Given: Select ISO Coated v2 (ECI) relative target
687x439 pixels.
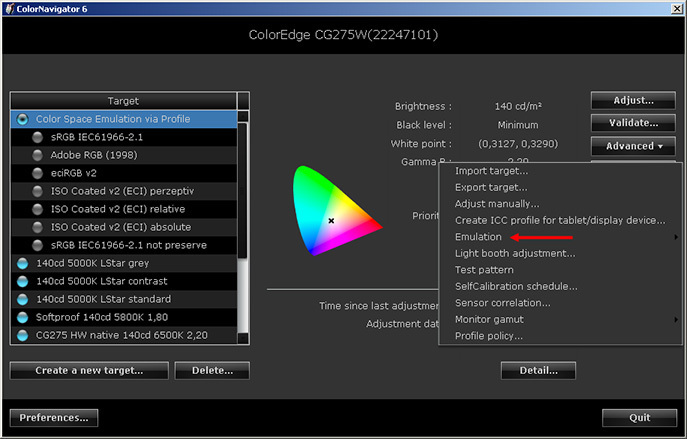Looking at the screenshot, I should [x=124, y=209].
